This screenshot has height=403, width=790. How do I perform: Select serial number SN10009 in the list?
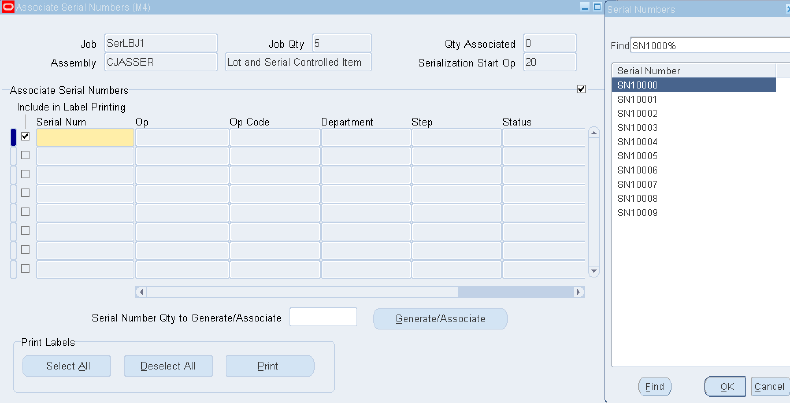point(694,213)
